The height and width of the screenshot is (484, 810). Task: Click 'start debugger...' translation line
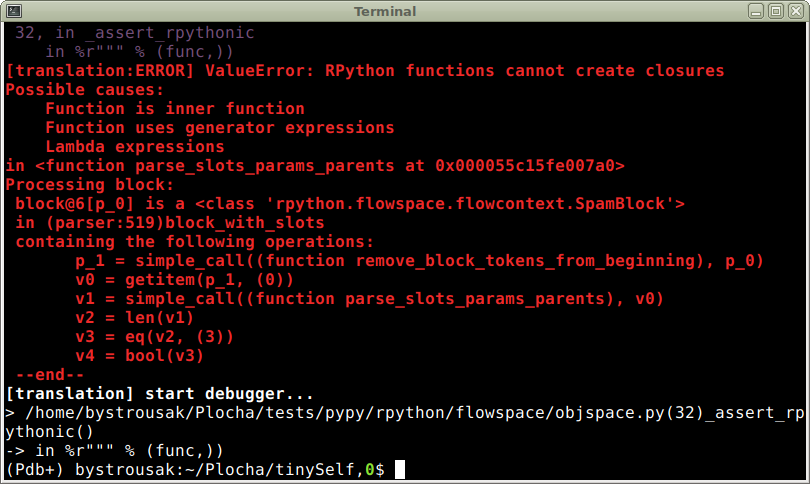(159, 394)
